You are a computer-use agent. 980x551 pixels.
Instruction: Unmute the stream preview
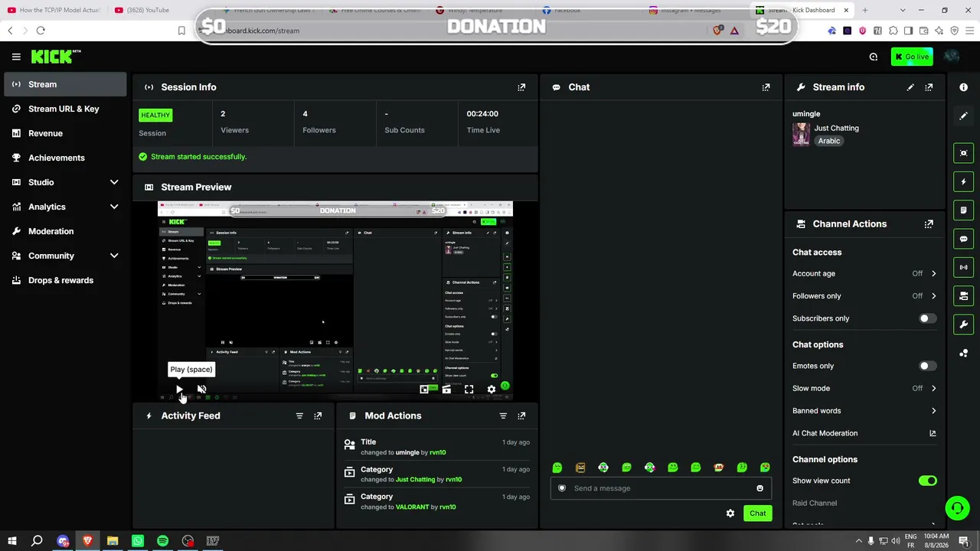coord(201,390)
